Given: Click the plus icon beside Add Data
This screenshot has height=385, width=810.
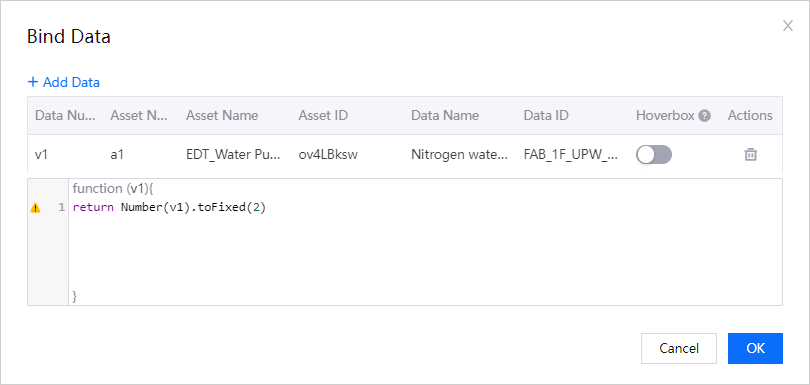Looking at the screenshot, I should [x=33, y=82].
